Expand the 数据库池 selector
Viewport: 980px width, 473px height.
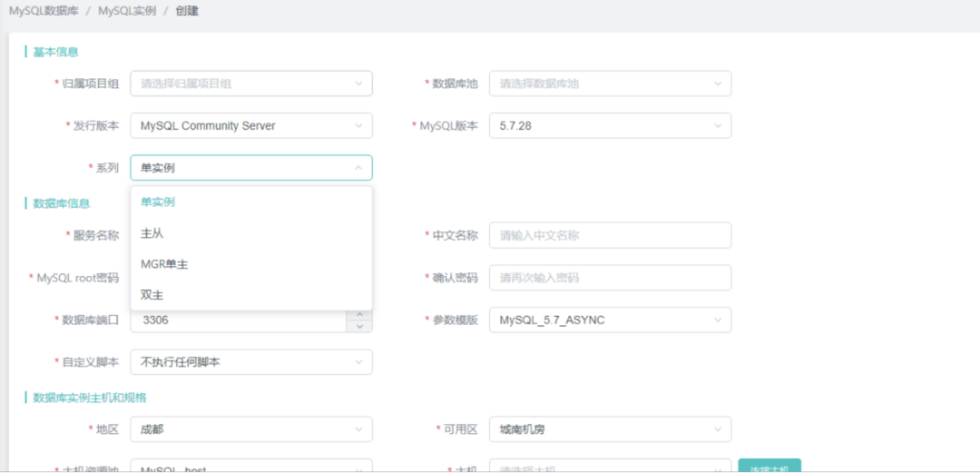point(610,84)
